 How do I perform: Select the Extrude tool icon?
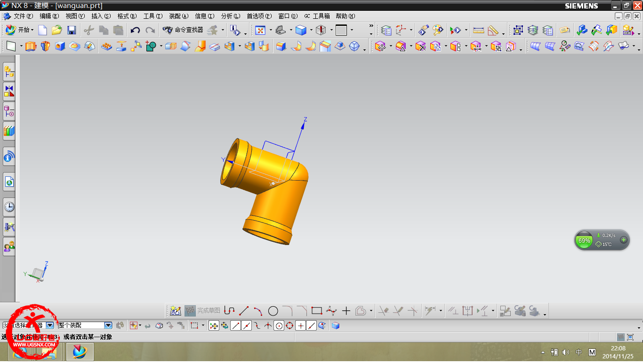coord(31,46)
